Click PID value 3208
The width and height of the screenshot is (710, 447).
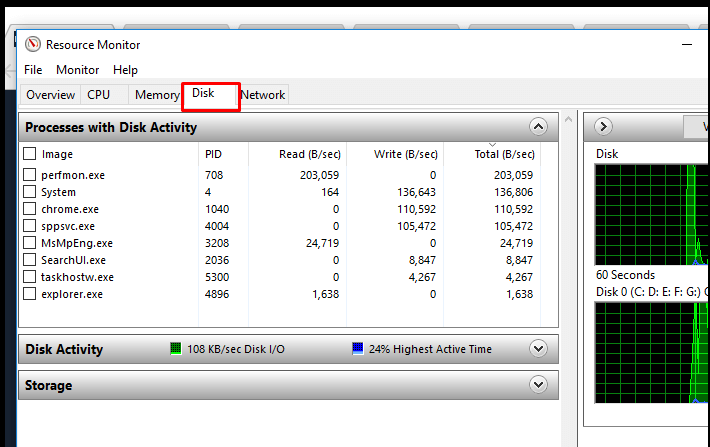(217, 243)
